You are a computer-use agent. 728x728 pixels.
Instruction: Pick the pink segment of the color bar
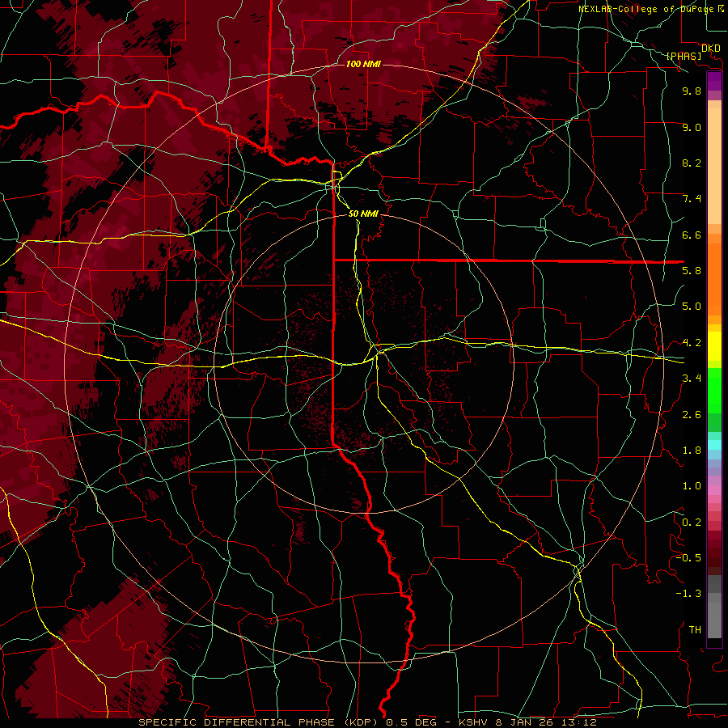pyautogui.click(x=714, y=490)
